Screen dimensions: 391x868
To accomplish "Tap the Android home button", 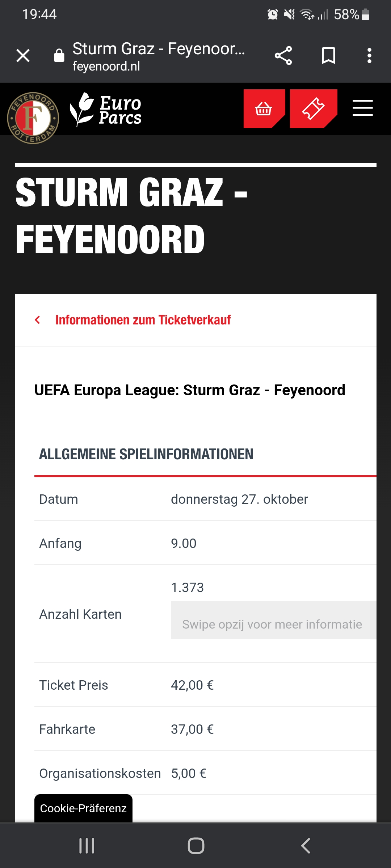I will point(196,846).
